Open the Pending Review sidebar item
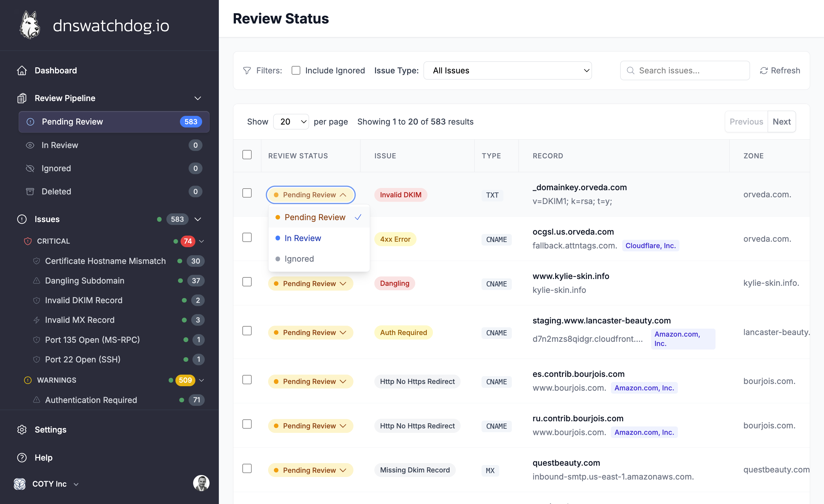 (114, 122)
